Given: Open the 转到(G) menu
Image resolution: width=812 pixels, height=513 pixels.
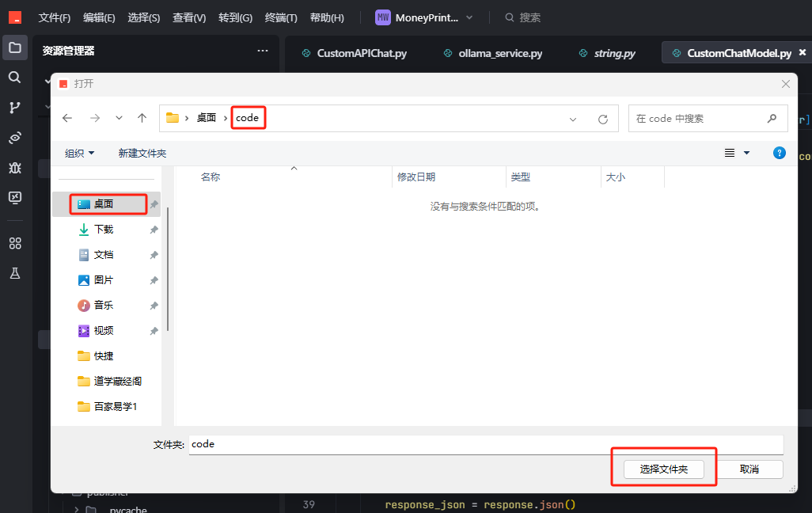Looking at the screenshot, I should coord(235,17).
